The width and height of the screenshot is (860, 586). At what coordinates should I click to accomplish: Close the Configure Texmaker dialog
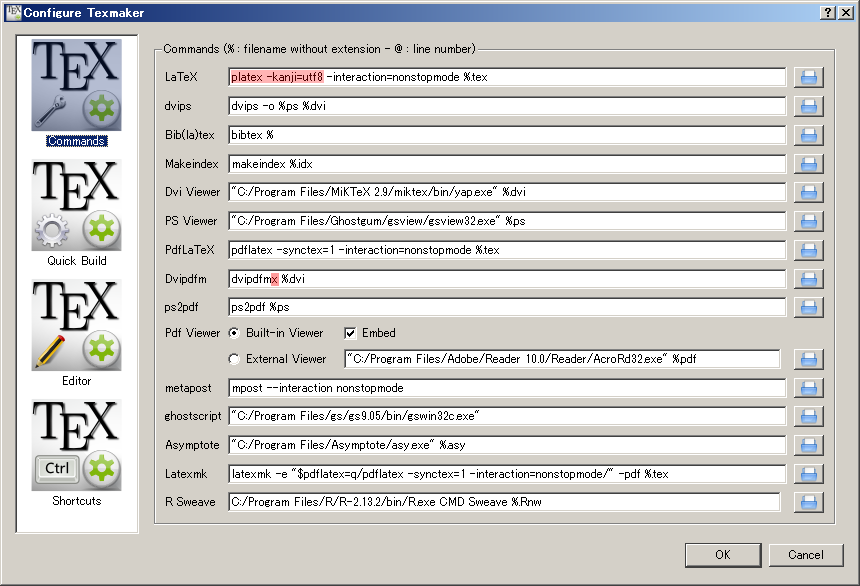coord(846,13)
